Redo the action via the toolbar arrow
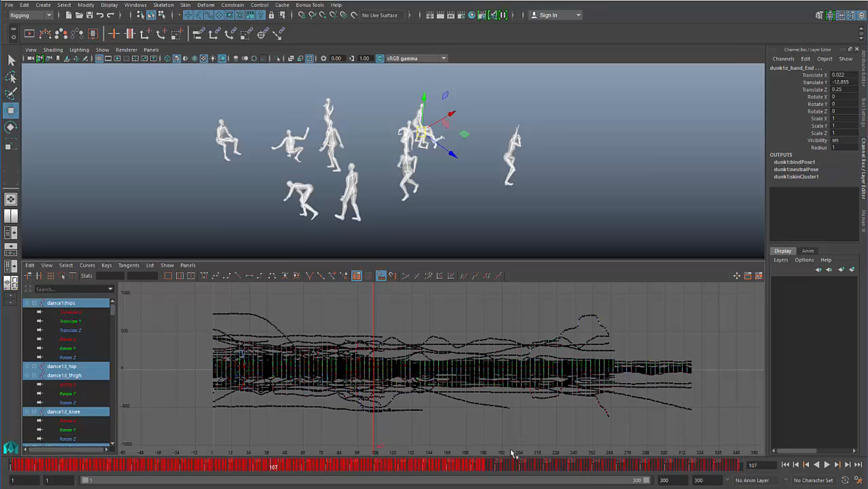 110,15
